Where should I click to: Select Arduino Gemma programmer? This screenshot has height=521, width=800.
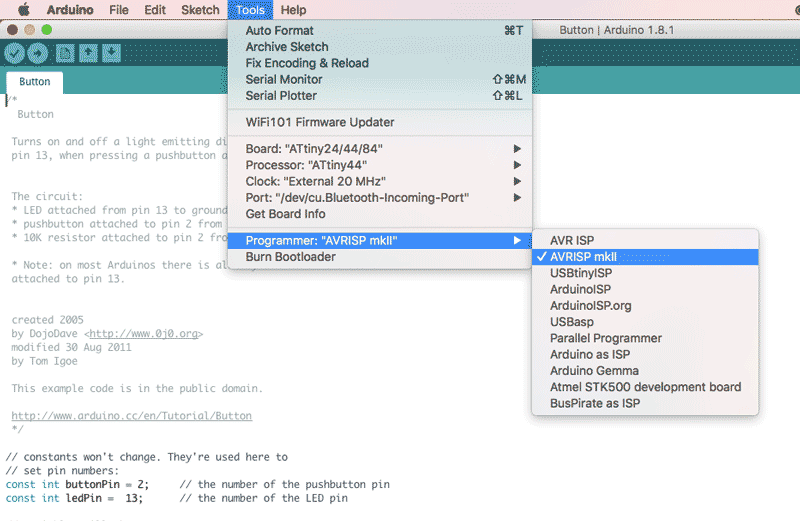coord(645,371)
